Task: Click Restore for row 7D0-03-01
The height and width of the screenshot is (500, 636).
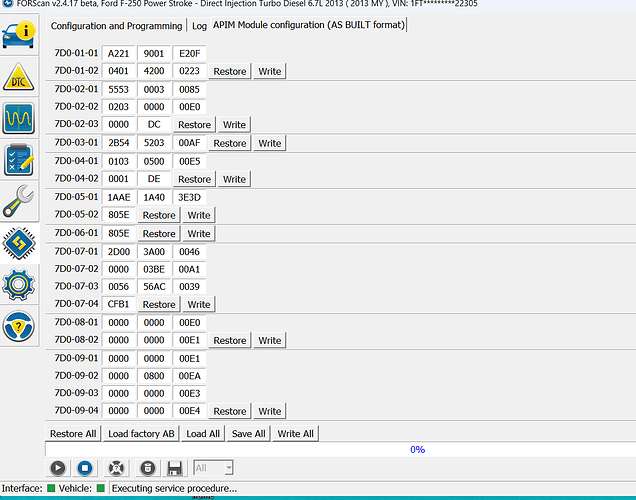Action: point(230,143)
